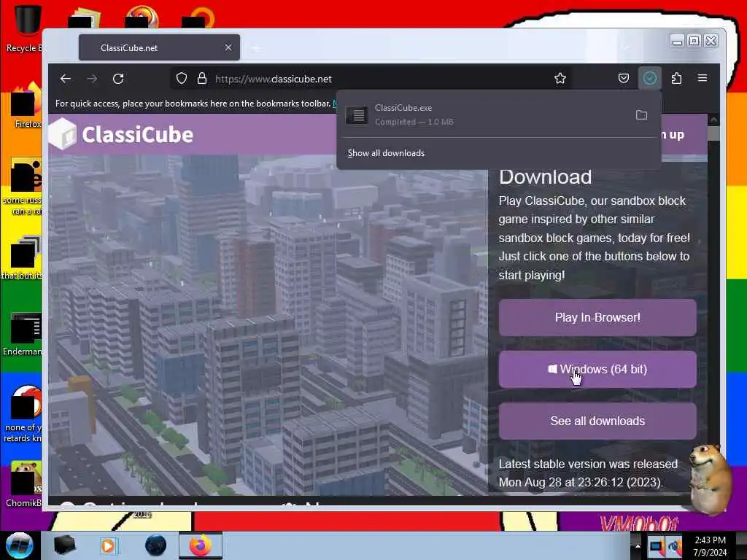This screenshot has width=747, height=560.
Task: Open the extensions puzzle icon
Action: (x=676, y=78)
